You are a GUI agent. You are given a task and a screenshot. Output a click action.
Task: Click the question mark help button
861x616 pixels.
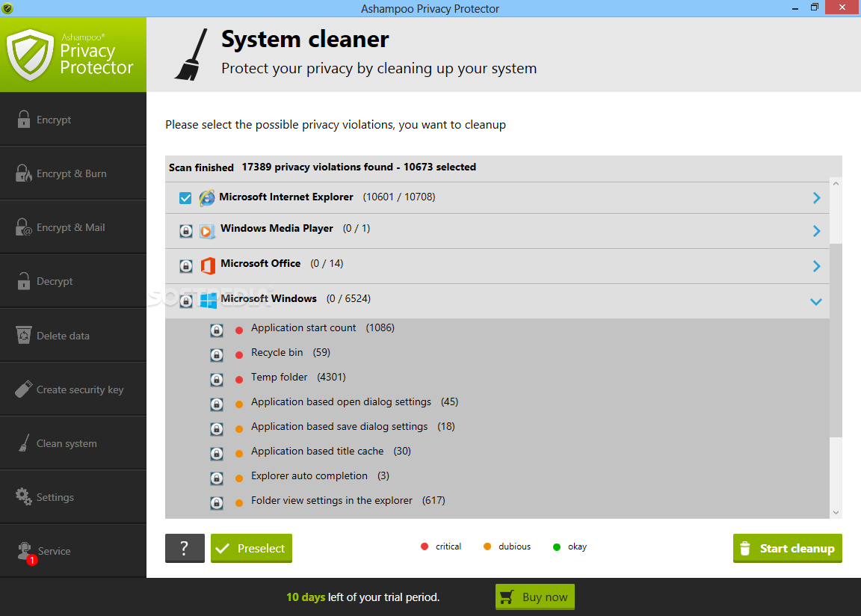185,549
